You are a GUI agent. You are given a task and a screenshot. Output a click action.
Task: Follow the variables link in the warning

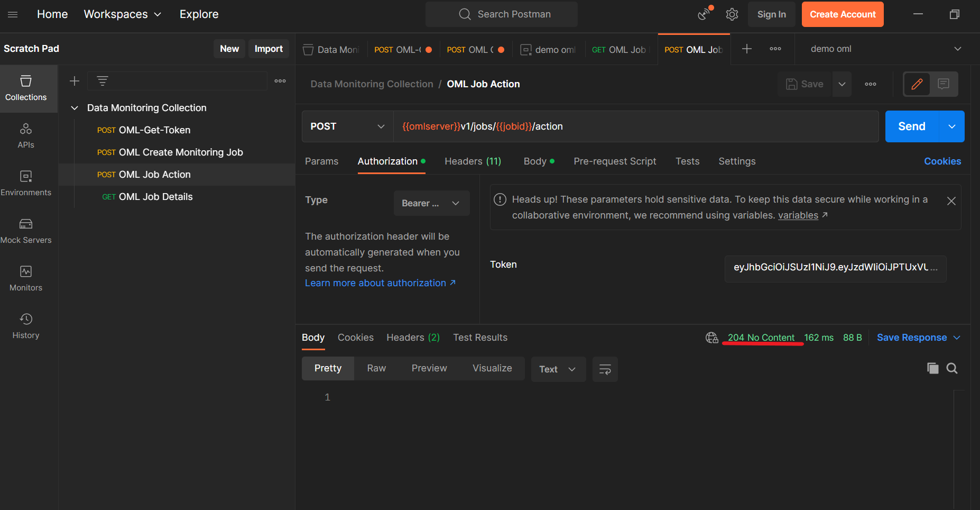coord(798,215)
